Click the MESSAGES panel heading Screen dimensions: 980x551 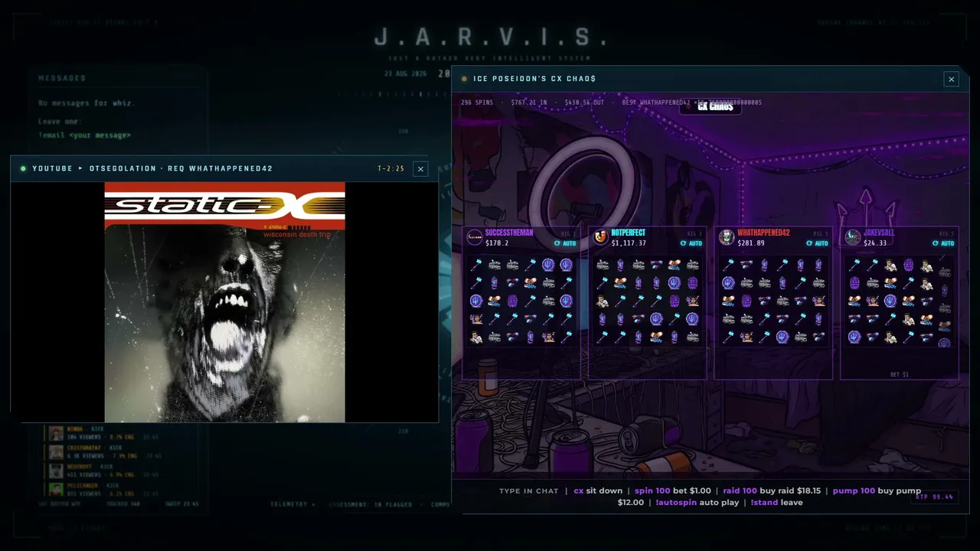coord(62,78)
